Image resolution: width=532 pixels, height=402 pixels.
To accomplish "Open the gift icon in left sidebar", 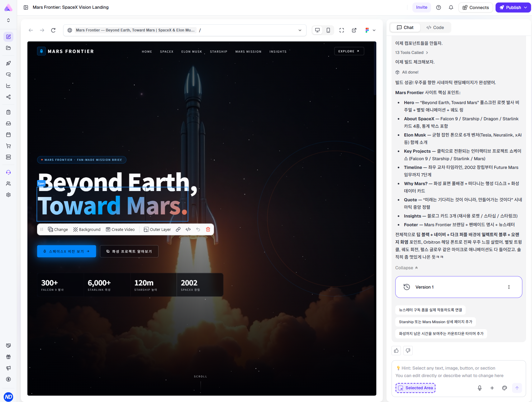I will pos(8,357).
